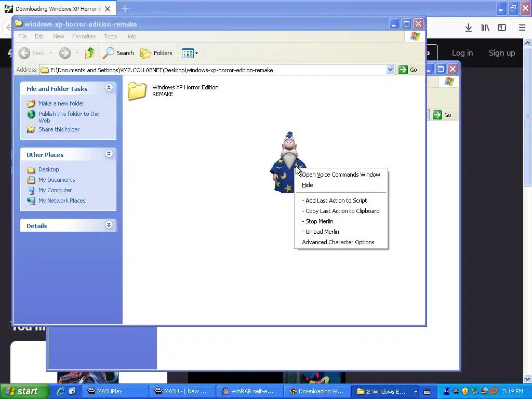Screen dimensions: 532x399
Task: Launch Internet Explorer from Quick Launch
Action: point(61,391)
